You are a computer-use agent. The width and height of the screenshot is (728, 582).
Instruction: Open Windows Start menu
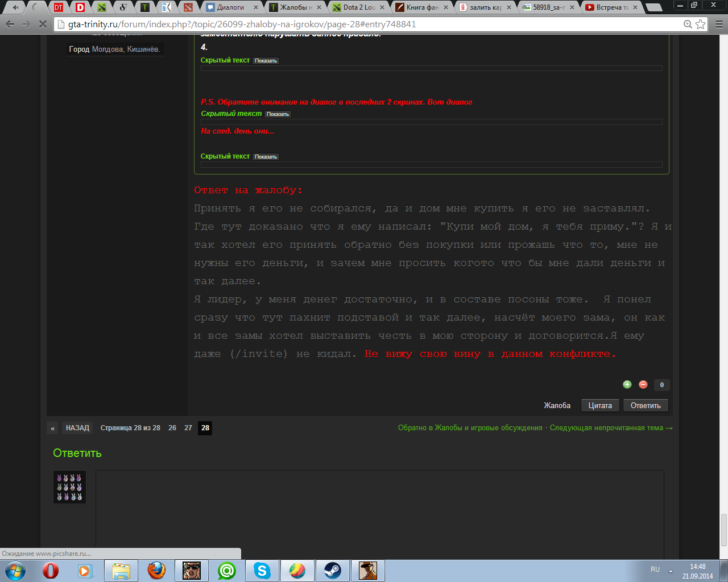15,571
